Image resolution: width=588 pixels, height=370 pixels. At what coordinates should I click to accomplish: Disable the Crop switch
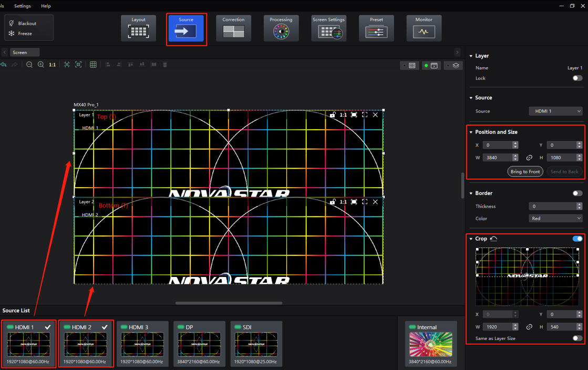577,239
